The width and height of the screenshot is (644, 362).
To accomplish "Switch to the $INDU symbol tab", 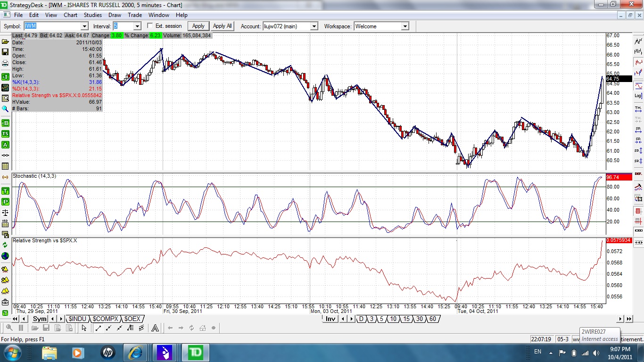I will pyautogui.click(x=78, y=319).
